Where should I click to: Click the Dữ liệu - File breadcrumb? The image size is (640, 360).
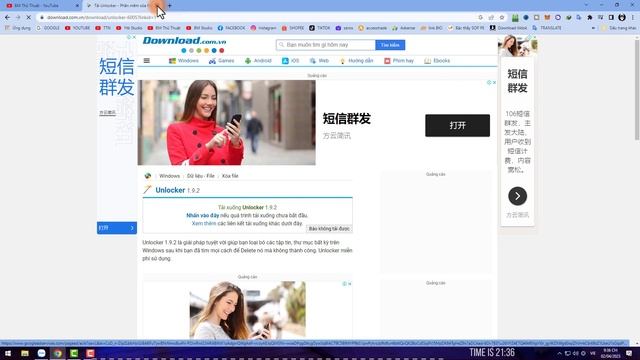(201, 176)
